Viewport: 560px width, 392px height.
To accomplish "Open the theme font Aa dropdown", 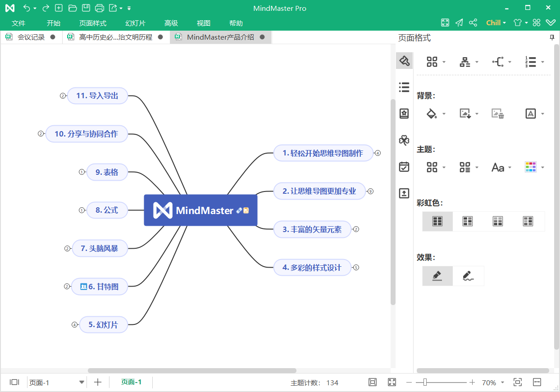I will pos(501,168).
